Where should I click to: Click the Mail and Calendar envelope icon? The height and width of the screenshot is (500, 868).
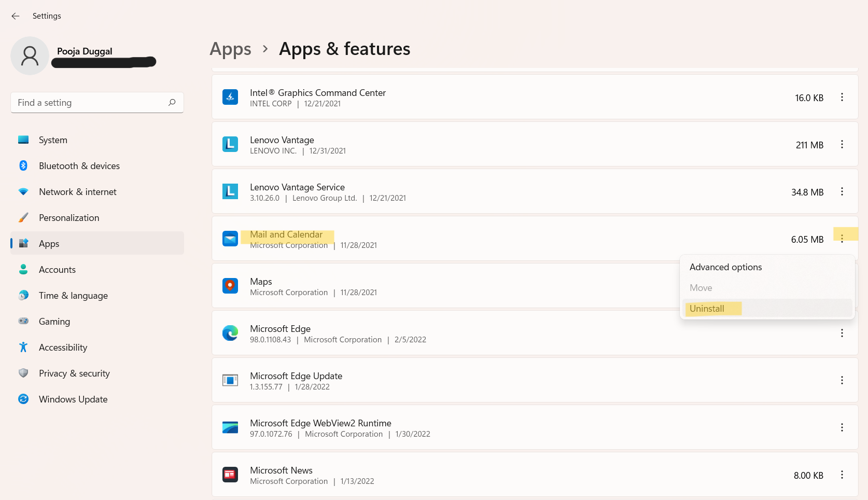click(230, 239)
